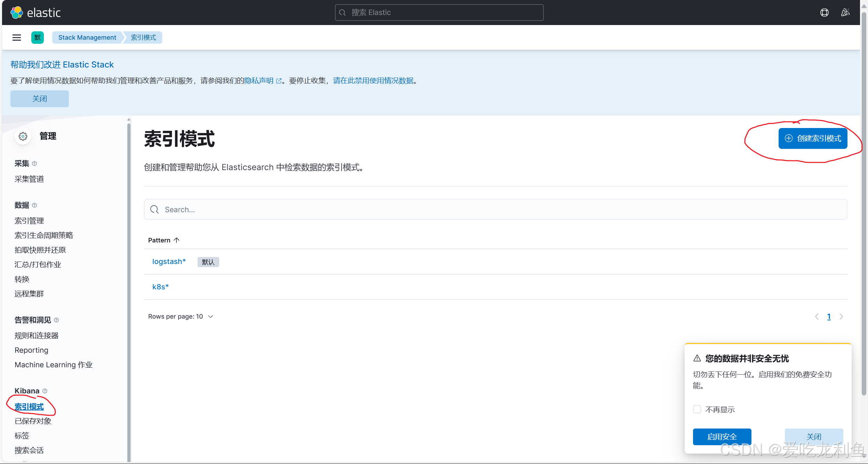Open 索引生命周期策略 in sidebar
Image resolution: width=868 pixels, height=464 pixels.
[44, 235]
